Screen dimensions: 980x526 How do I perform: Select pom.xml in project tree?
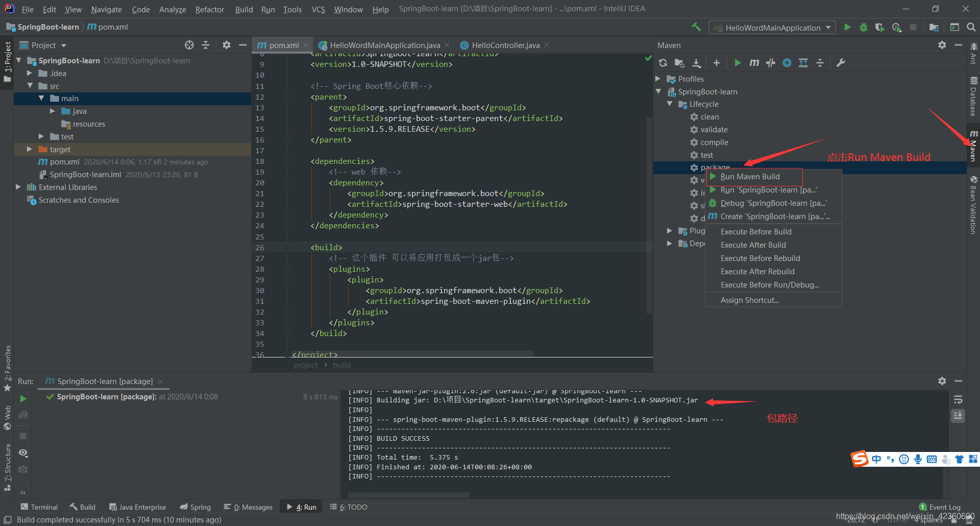coord(64,162)
